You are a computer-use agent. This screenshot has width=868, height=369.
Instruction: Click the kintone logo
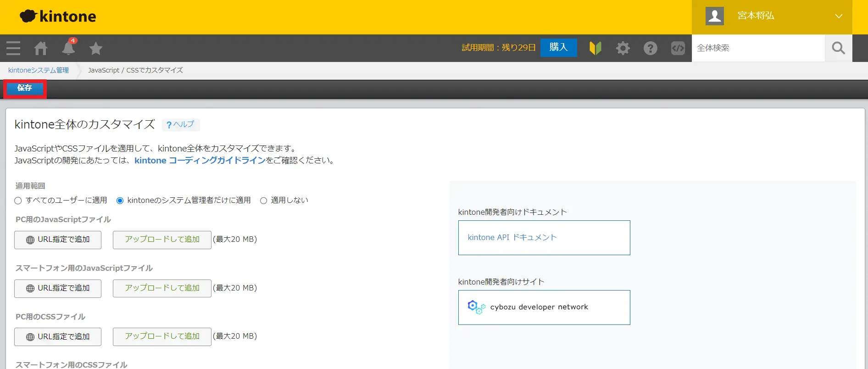[58, 17]
